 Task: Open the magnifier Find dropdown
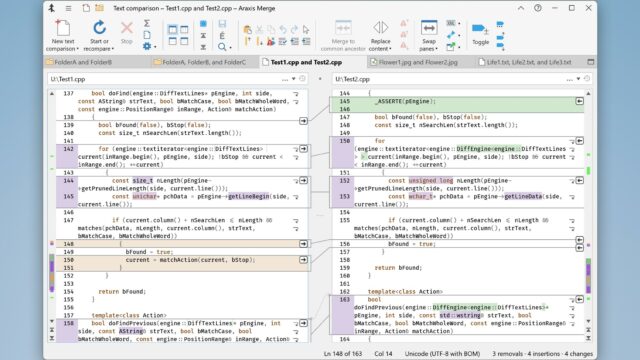tap(231, 48)
